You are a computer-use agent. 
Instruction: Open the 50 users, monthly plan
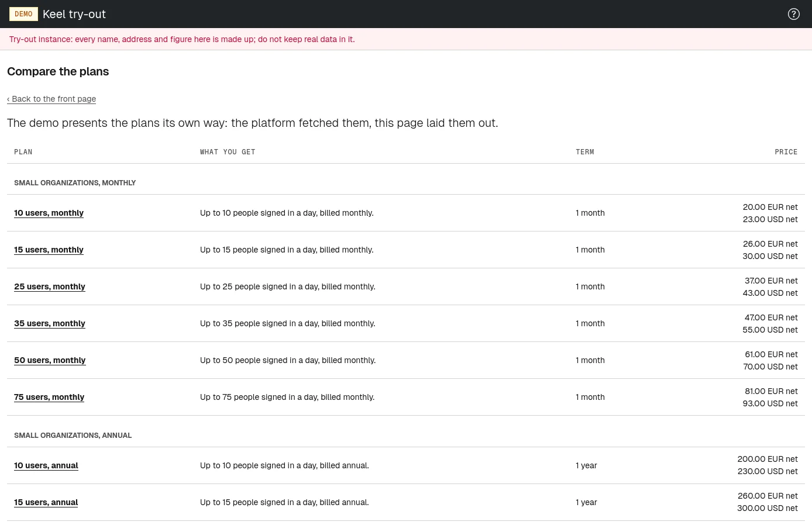[50, 360]
